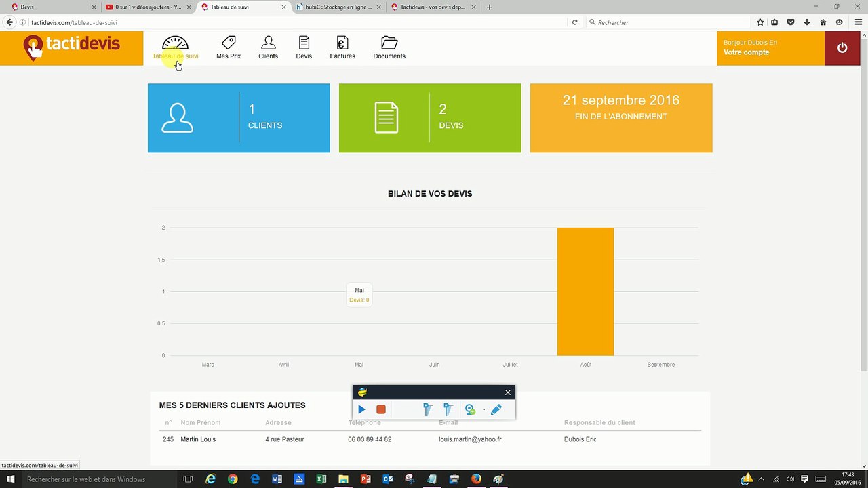The width and height of the screenshot is (868, 488).
Task: Click the green Devis count card
Action: pos(430,118)
